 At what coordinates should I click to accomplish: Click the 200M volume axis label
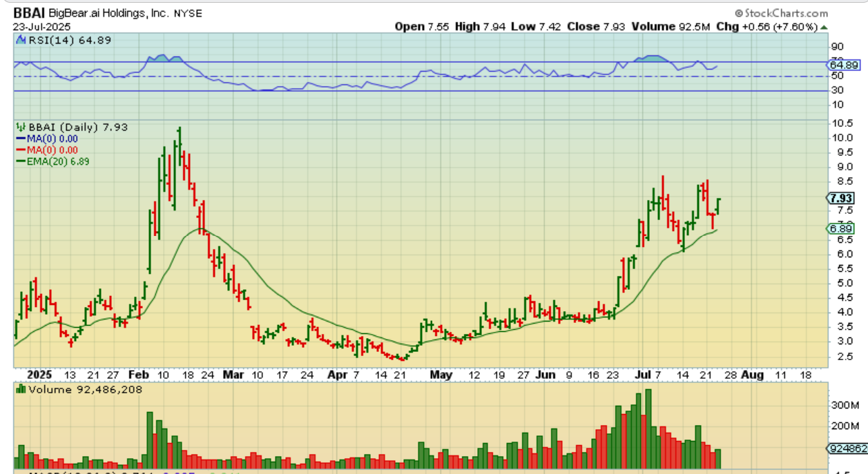tap(844, 426)
